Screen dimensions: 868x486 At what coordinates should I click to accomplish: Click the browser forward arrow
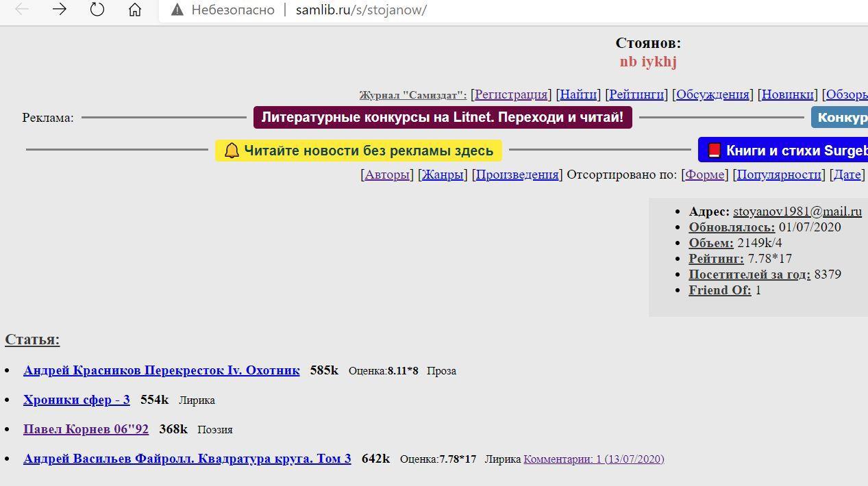point(60,10)
